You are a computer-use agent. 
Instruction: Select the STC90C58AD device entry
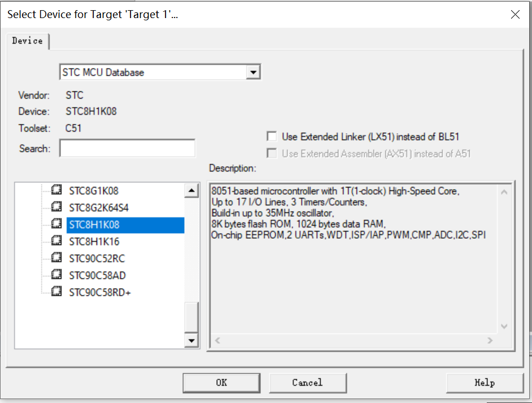[x=97, y=276]
